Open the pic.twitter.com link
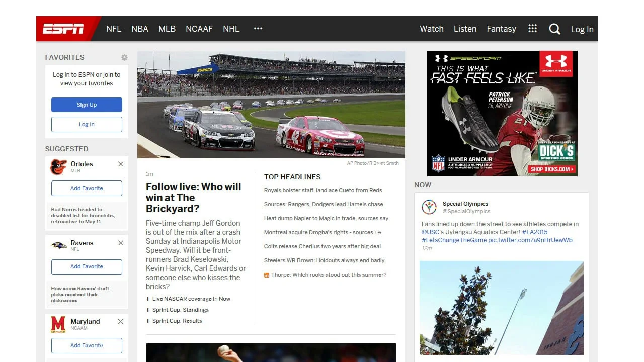644x362 pixels. (530, 240)
